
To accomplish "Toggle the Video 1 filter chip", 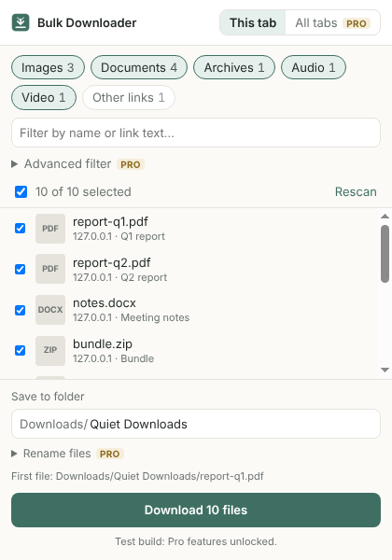I will (44, 97).
